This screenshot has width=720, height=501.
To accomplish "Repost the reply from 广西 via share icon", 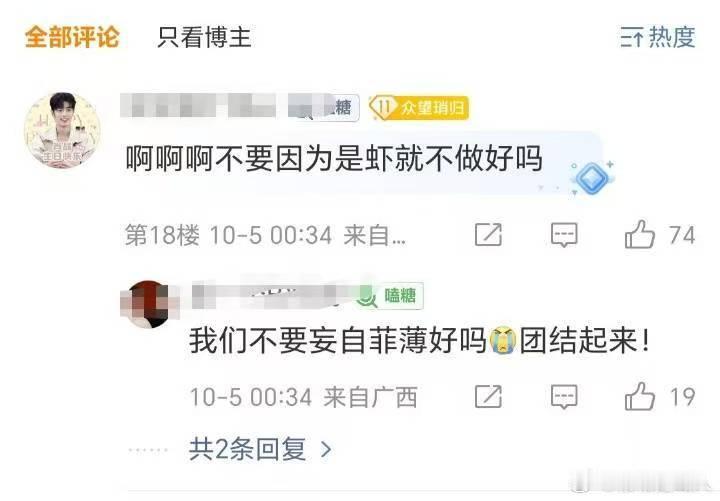I will point(488,397).
